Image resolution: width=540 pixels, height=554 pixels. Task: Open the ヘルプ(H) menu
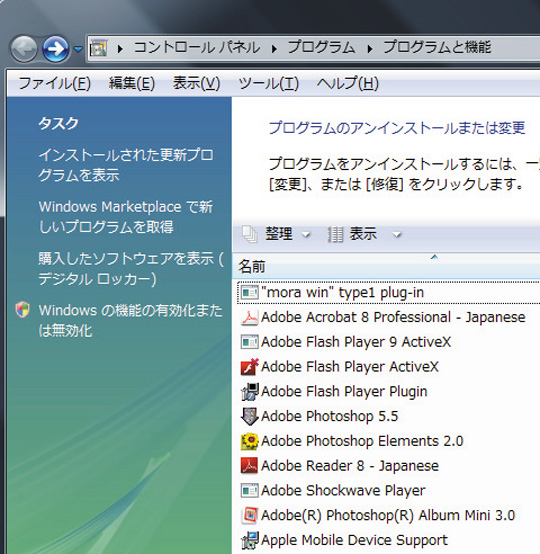(348, 84)
